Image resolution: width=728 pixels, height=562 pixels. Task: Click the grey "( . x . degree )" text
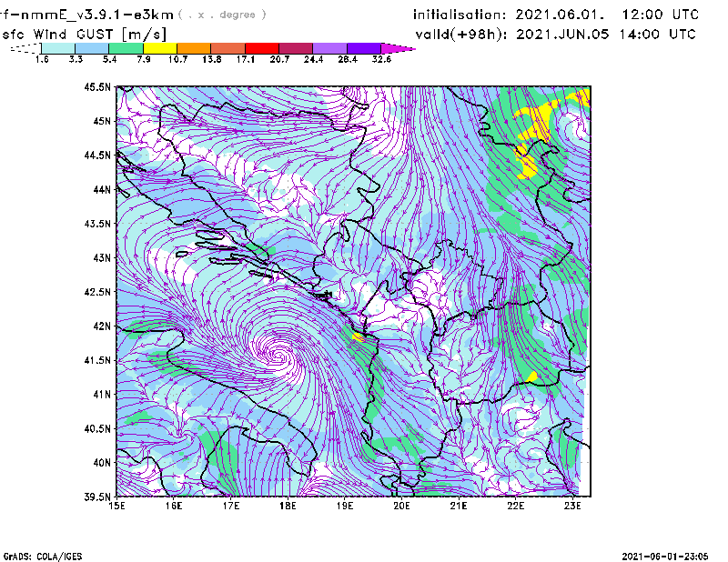222,15
